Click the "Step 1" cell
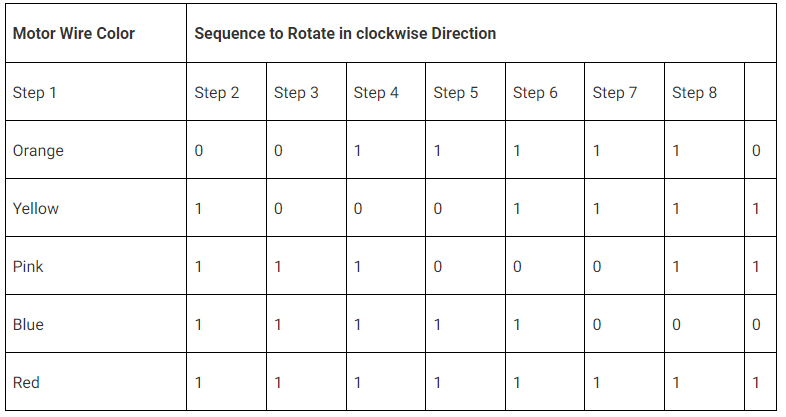This screenshot has height=417, width=786. [35, 93]
